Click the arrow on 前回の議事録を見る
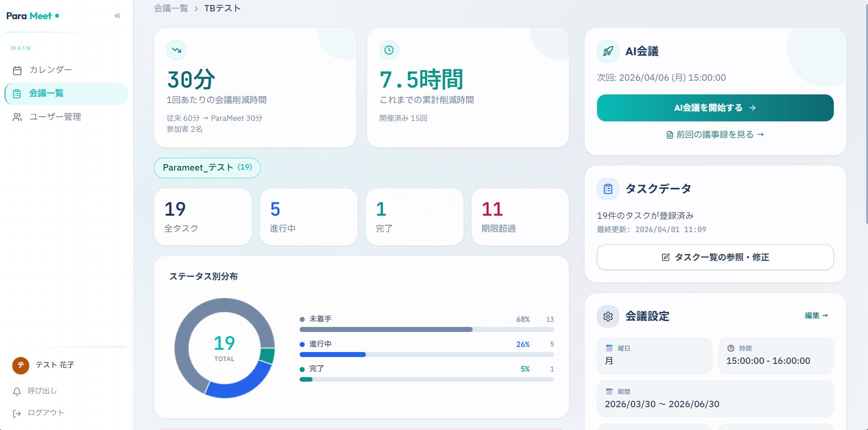Image resolution: width=868 pixels, height=430 pixels. [x=760, y=135]
